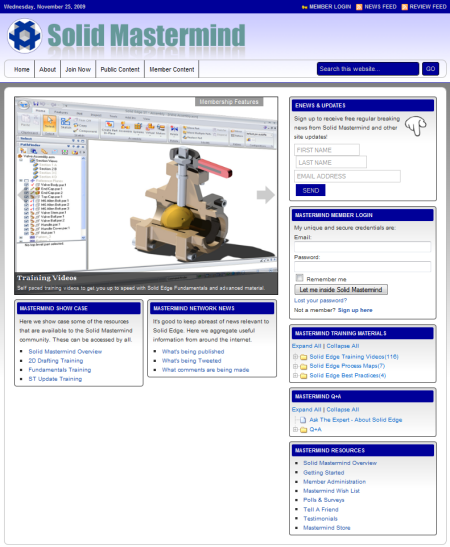Image resolution: width=450 pixels, height=547 pixels.
Task: Focus the LAST NAME field
Action: [331, 163]
